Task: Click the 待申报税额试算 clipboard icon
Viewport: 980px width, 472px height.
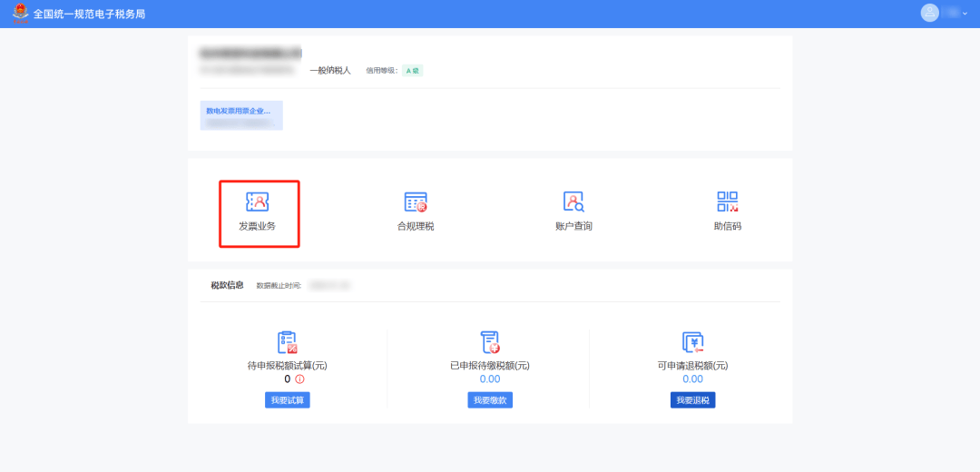Action: coord(287,342)
